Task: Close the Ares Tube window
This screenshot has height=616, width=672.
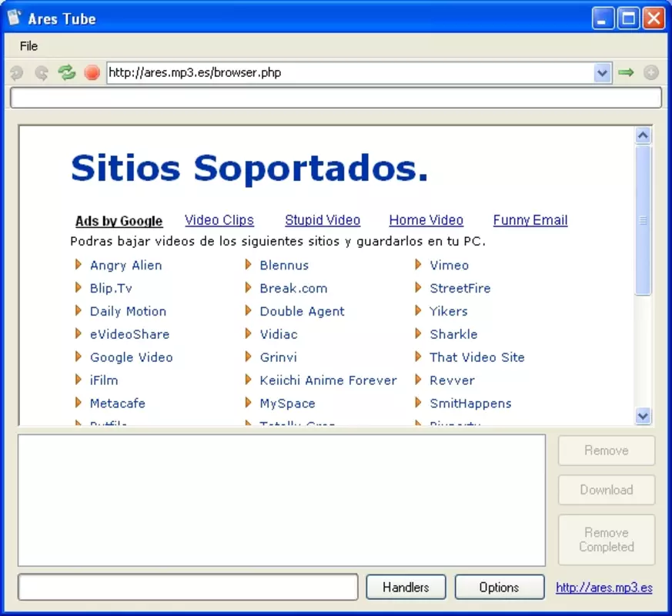Action: pyautogui.click(x=654, y=18)
